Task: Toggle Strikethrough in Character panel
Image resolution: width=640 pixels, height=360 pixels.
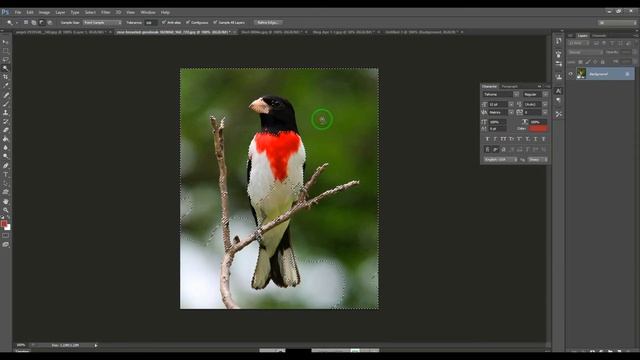Action: pos(544,139)
